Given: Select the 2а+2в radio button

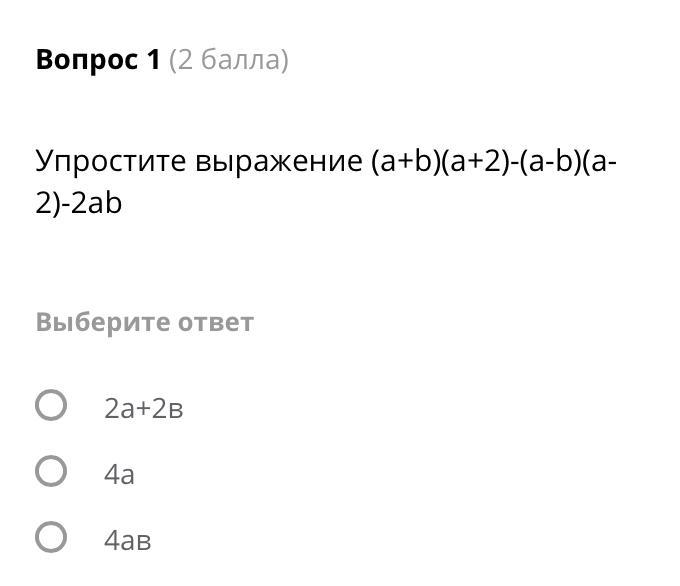Looking at the screenshot, I should point(51,405).
